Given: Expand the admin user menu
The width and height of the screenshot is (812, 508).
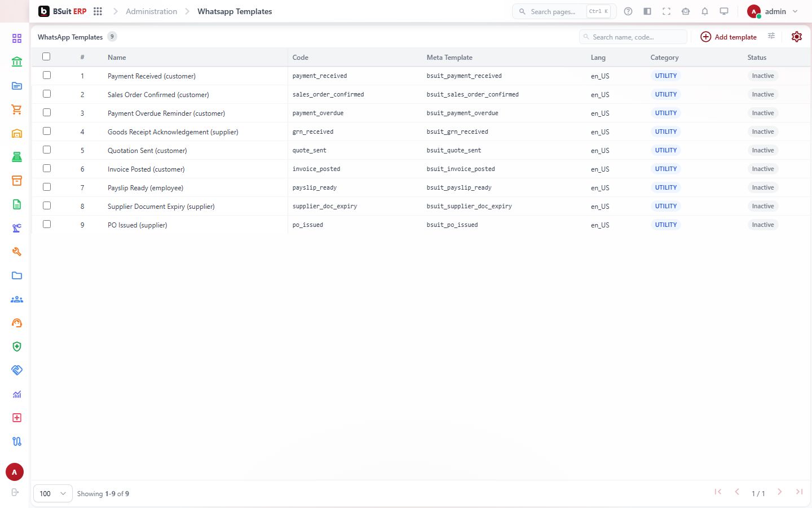Looking at the screenshot, I should click(773, 11).
